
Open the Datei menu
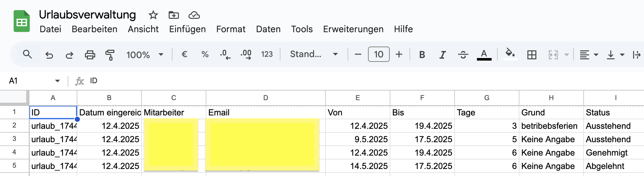50,29
